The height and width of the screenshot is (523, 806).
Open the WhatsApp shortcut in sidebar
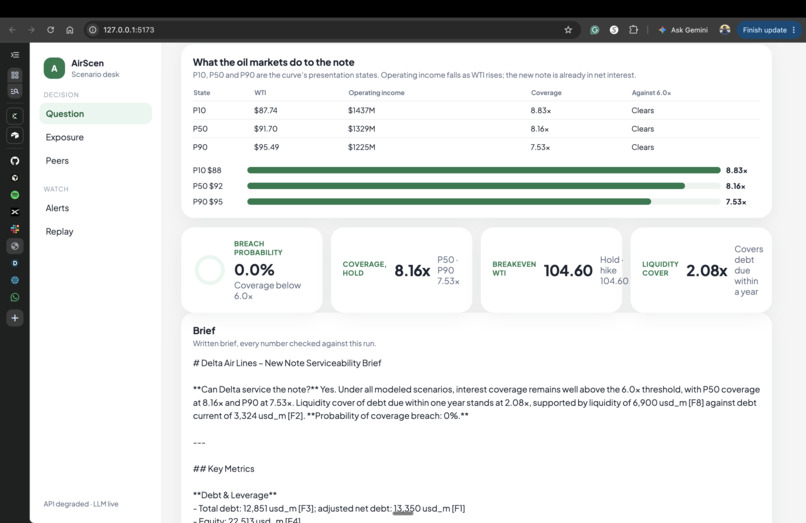point(15,297)
